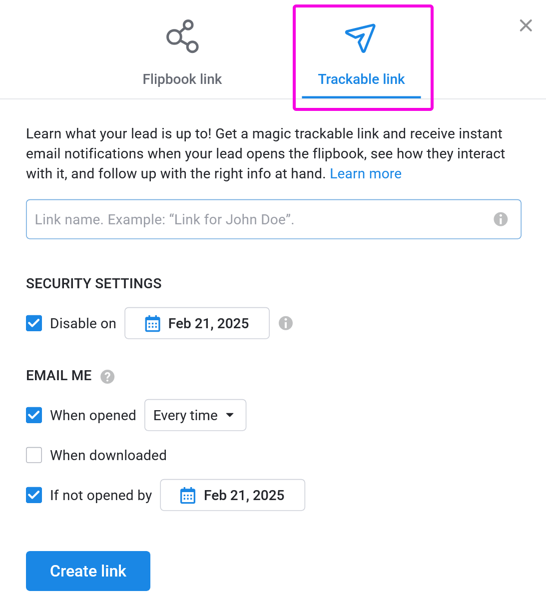This screenshot has width=546, height=611.
Task: Click calendar icon in If not opened by
Action: tap(187, 495)
